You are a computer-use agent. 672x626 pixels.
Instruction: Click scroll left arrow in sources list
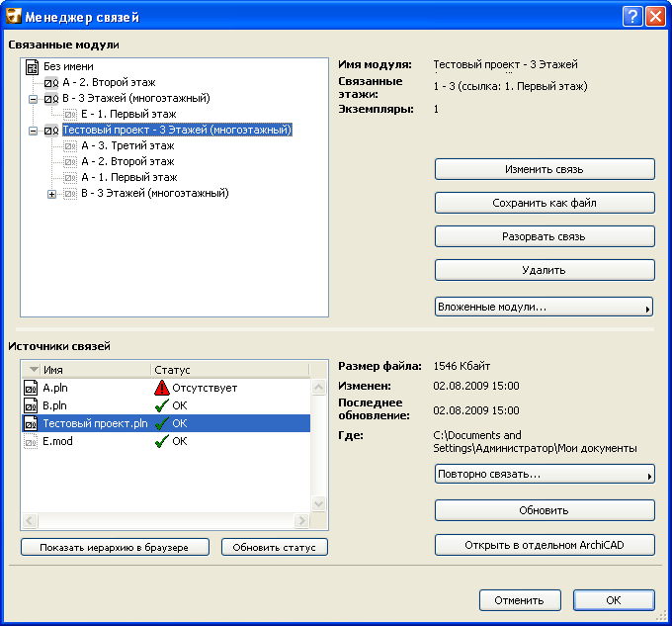(30, 521)
